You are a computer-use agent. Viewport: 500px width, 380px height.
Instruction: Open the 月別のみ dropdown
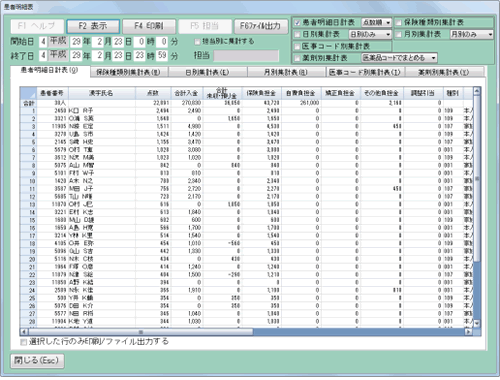(x=471, y=34)
